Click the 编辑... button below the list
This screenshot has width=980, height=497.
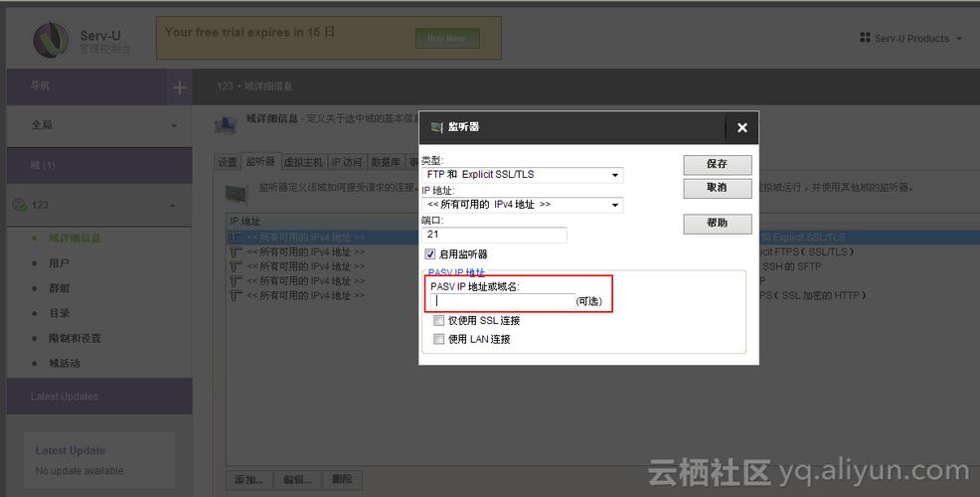click(297, 479)
